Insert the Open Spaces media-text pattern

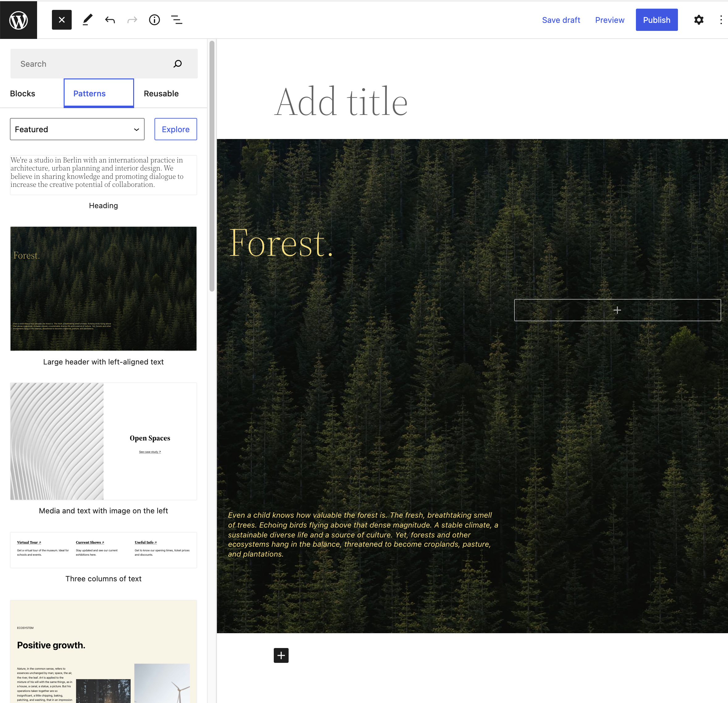(x=103, y=441)
